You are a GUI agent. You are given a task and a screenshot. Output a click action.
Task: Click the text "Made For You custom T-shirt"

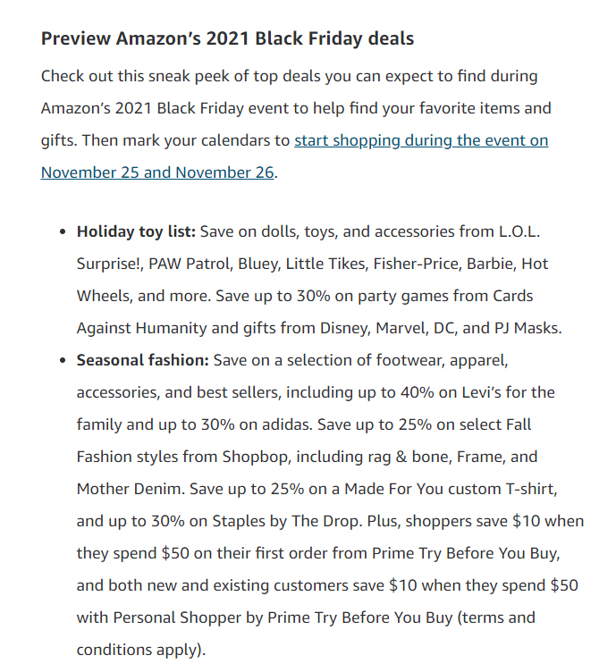(450, 489)
